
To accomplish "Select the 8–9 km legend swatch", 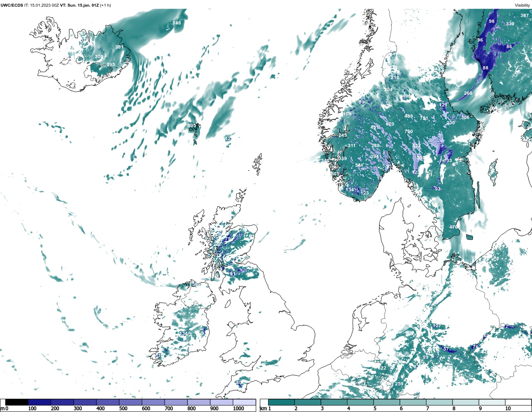I will click(x=465, y=402).
